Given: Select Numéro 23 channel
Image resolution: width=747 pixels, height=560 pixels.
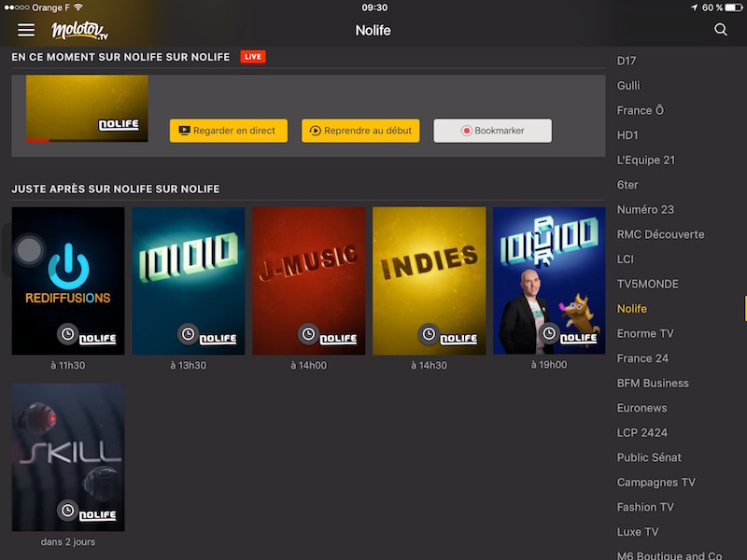Looking at the screenshot, I should tap(645, 209).
